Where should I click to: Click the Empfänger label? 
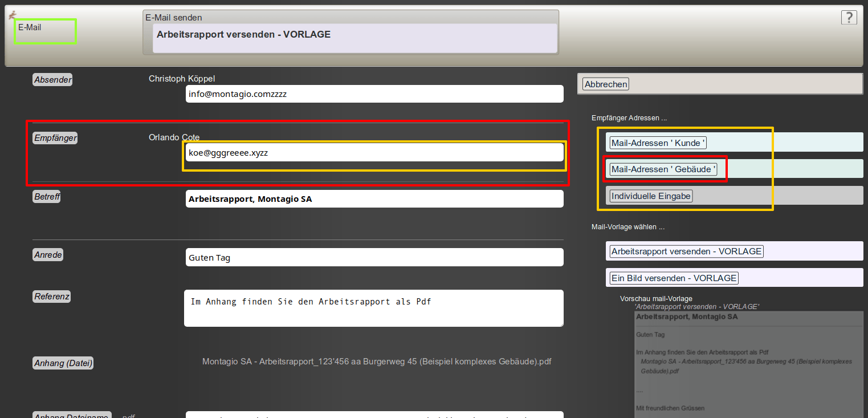tap(55, 138)
